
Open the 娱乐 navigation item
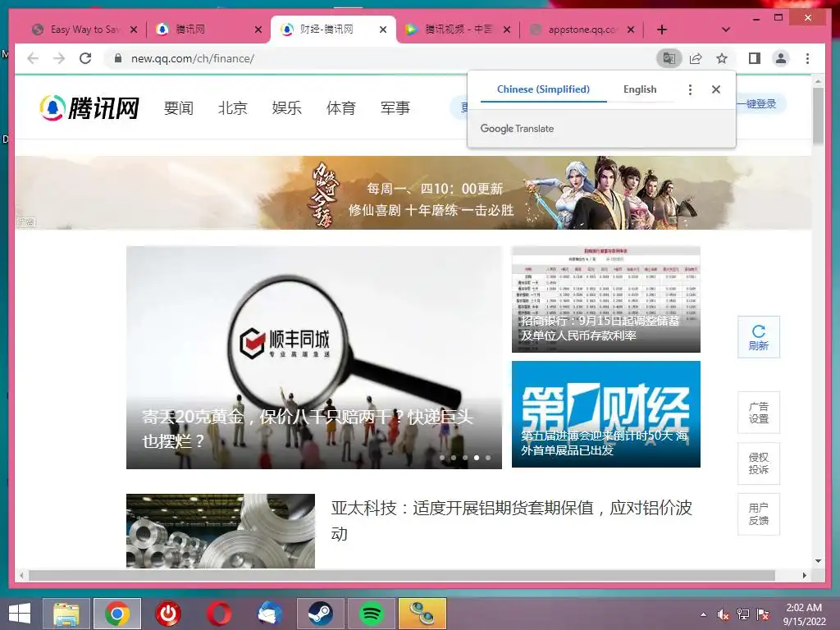(286, 107)
